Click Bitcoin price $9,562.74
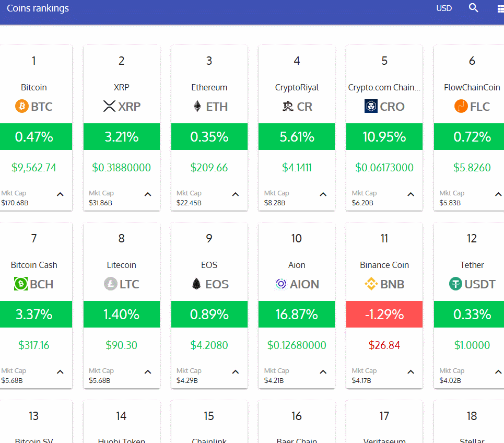 click(x=34, y=168)
